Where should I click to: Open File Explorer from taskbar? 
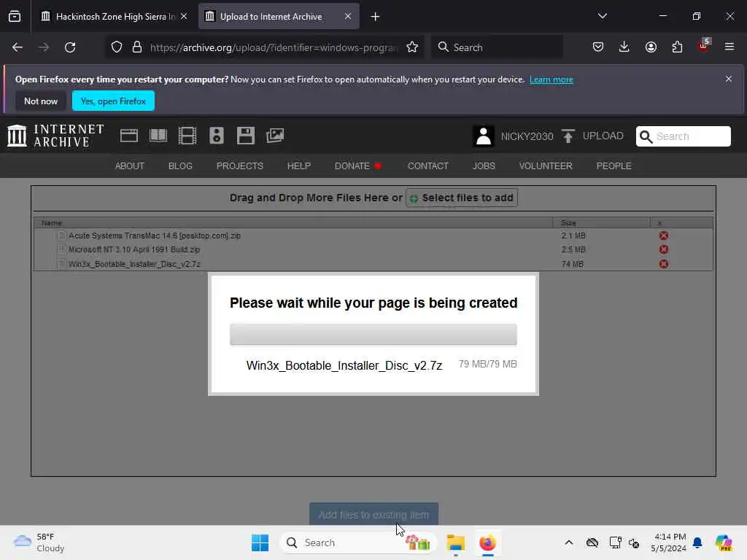point(455,542)
